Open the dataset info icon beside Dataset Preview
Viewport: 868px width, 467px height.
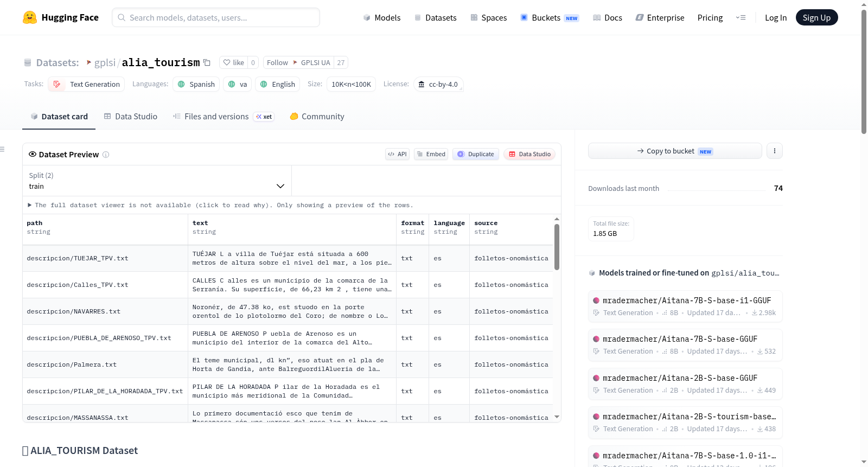pyautogui.click(x=106, y=155)
